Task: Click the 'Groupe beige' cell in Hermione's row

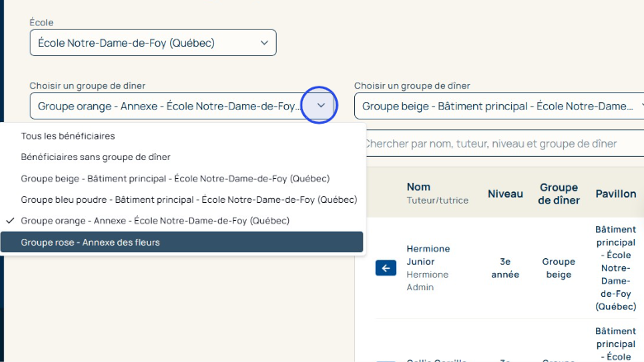Action: coord(559,268)
